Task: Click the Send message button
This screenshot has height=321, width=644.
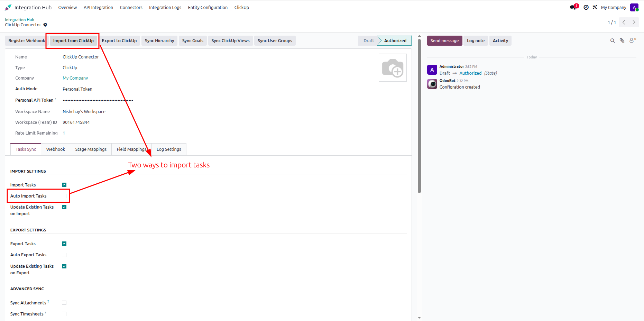Action: tap(444, 41)
